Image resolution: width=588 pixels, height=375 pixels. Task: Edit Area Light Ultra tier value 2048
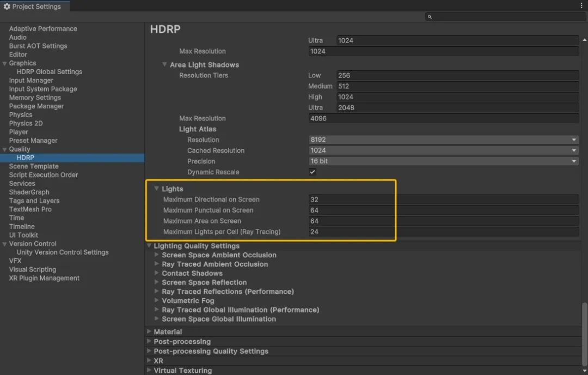(x=457, y=108)
